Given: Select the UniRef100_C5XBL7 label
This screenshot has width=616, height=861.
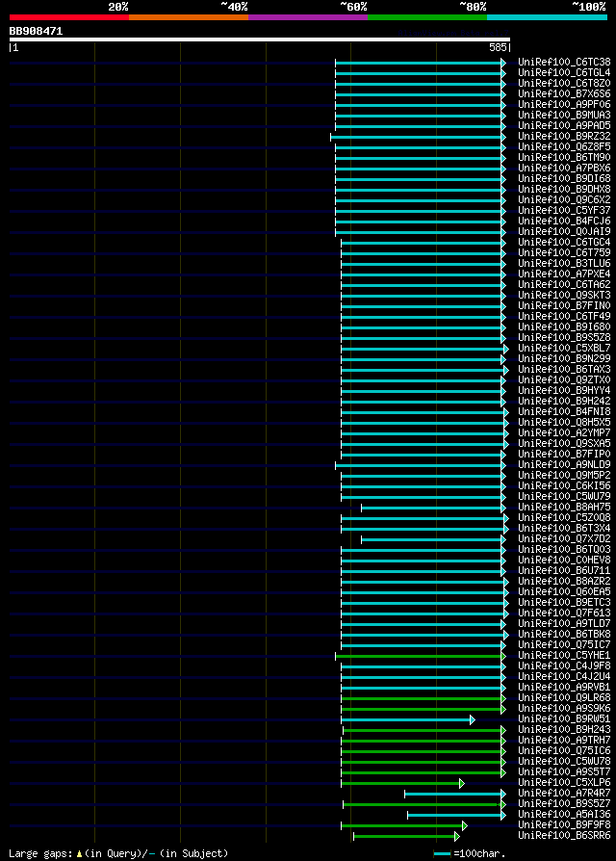Looking at the screenshot, I should 564,348.
